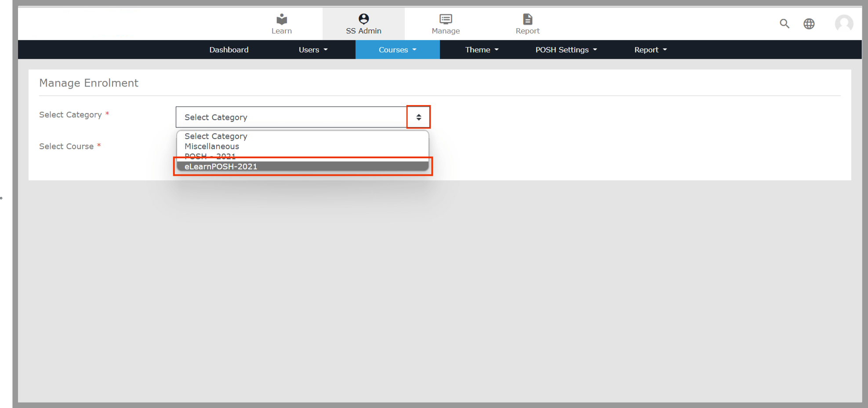Open the Learn section icon
The image size is (868, 408).
point(281,19)
